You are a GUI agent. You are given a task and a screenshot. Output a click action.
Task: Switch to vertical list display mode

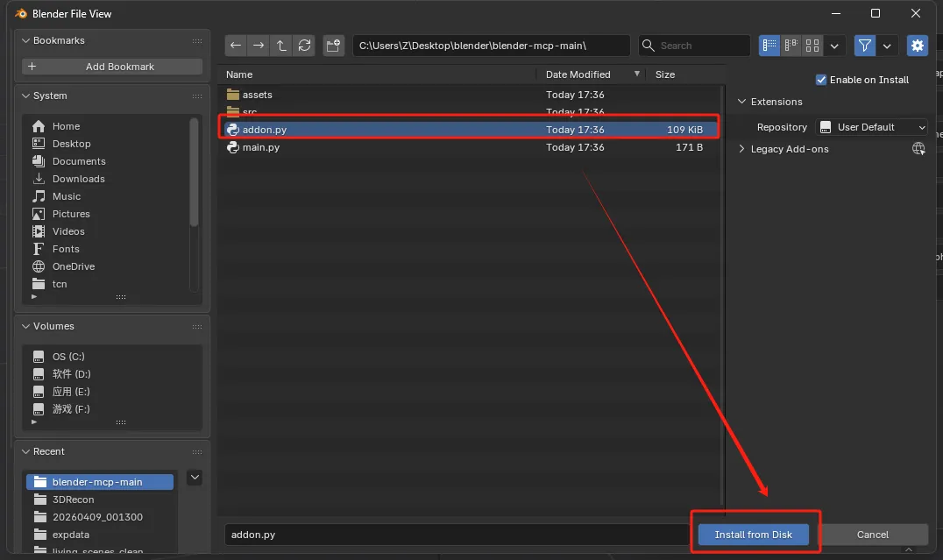769,46
